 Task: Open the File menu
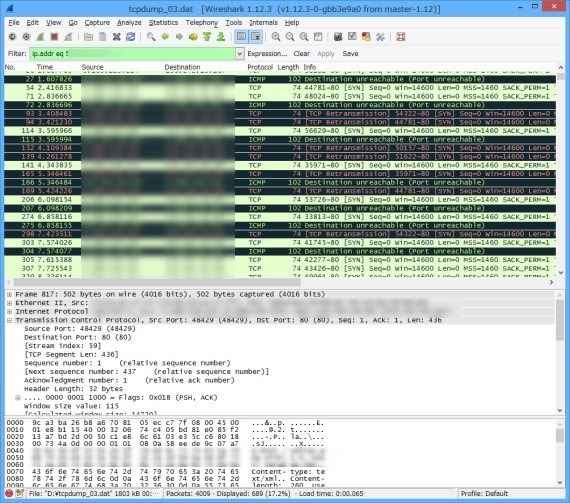pyautogui.click(x=14, y=23)
